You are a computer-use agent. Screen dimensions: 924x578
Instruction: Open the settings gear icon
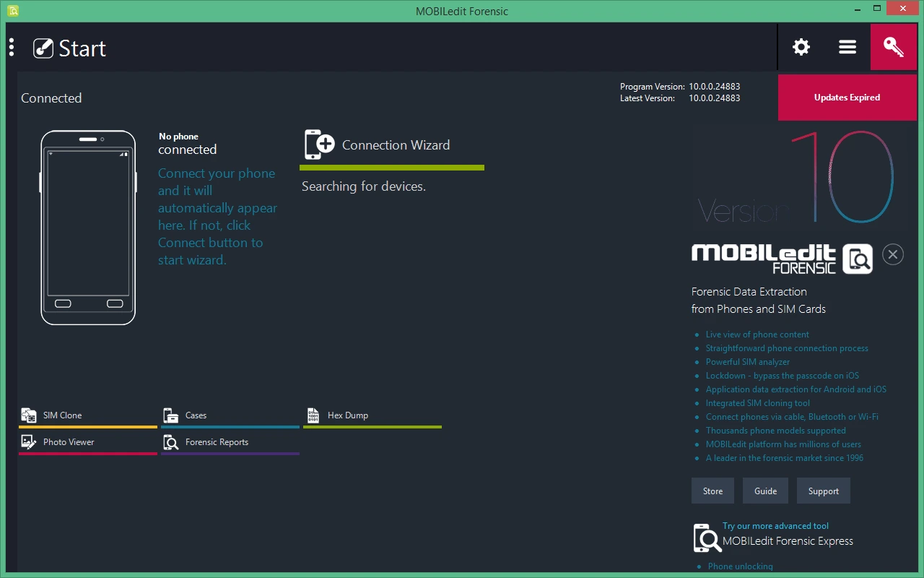pyautogui.click(x=801, y=47)
